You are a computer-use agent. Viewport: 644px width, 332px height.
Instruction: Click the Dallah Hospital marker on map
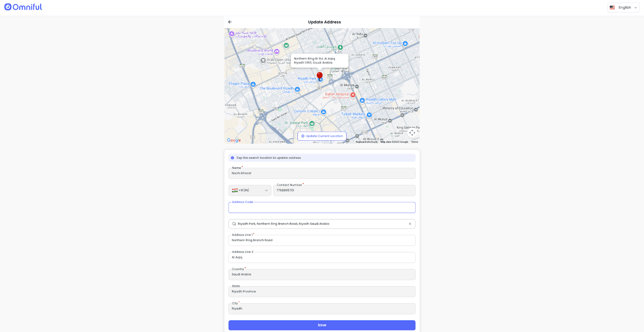[x=353, y=95]
